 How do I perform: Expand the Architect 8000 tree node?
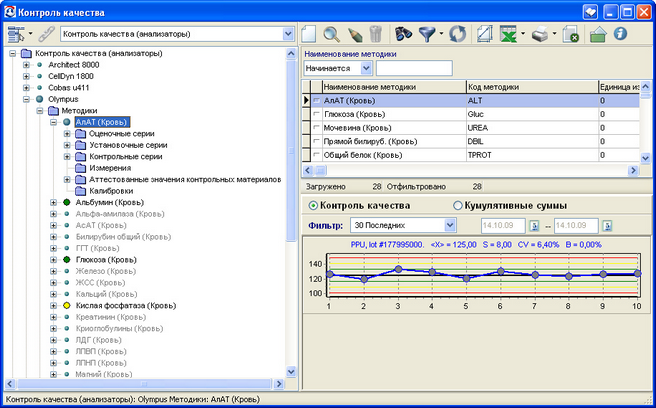(x=26, y=64)
